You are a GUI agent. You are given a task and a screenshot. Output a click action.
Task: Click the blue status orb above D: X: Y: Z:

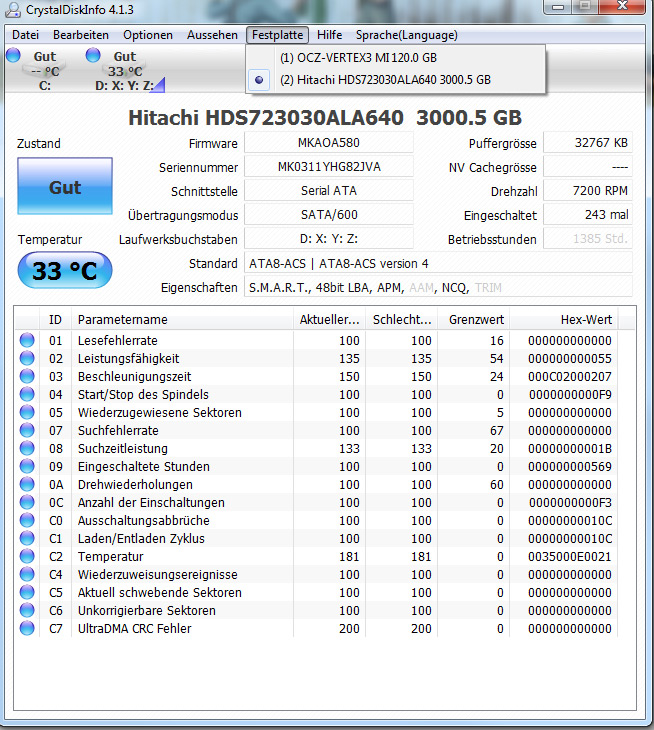point(93,55)
